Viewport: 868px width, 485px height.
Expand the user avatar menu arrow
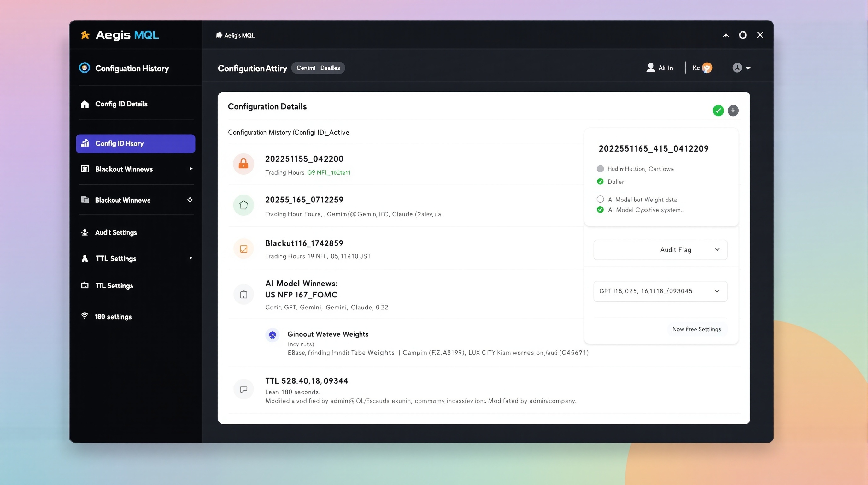tap(748, 68)
